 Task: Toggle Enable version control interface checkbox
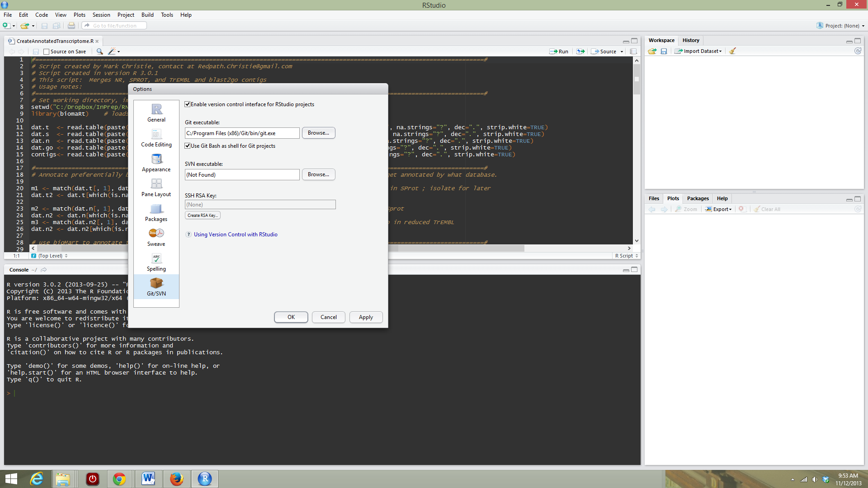[187, 104]
